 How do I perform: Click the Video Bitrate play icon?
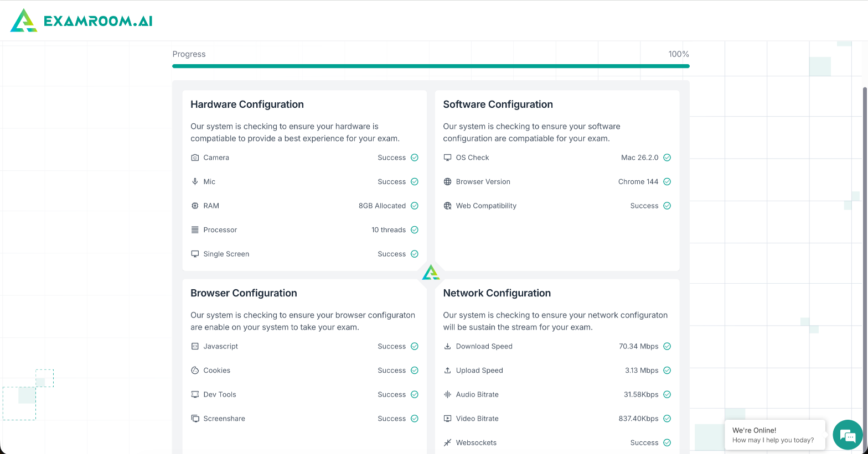click(x=447, y=419)
